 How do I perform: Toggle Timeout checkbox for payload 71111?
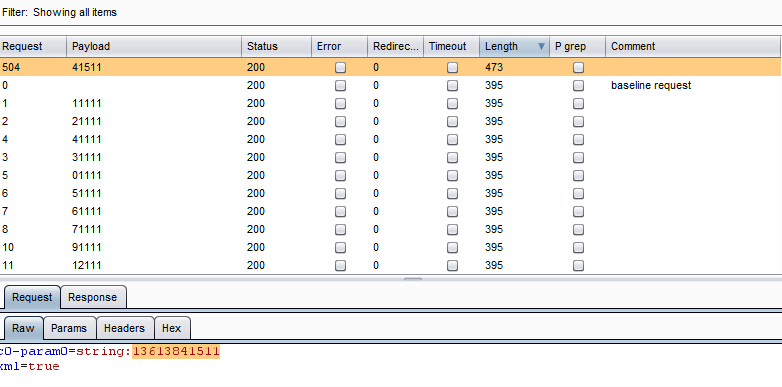click(x=452, y=229)
